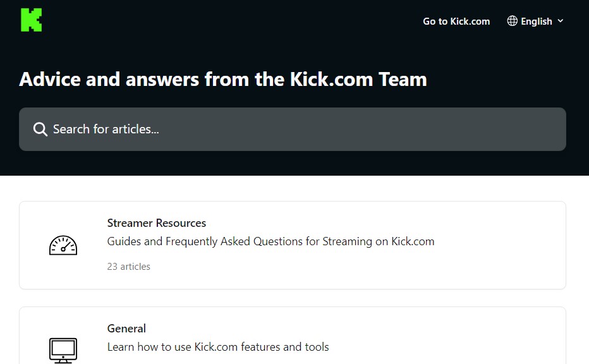This screenshot has height=364, width=589.
Task: Click the General collection description text
Action: (x=218, y=347)
